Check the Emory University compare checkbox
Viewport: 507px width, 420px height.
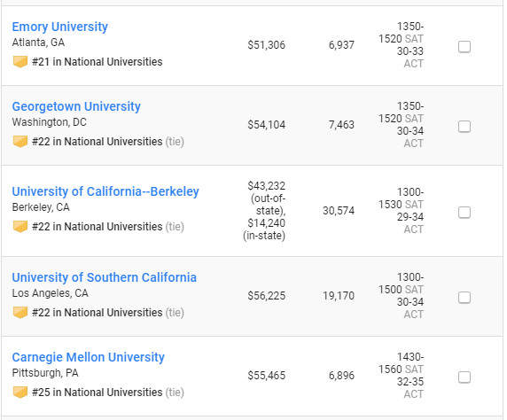pos(464,47)
